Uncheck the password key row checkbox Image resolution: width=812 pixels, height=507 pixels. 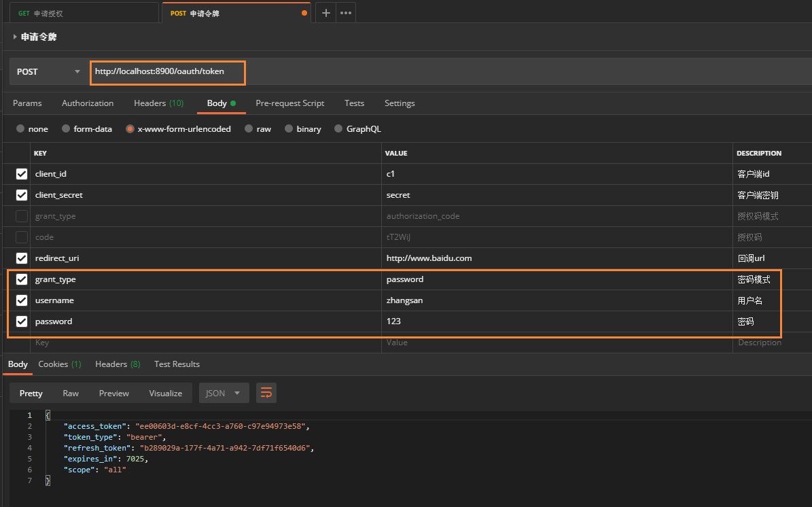pos(22,321)
